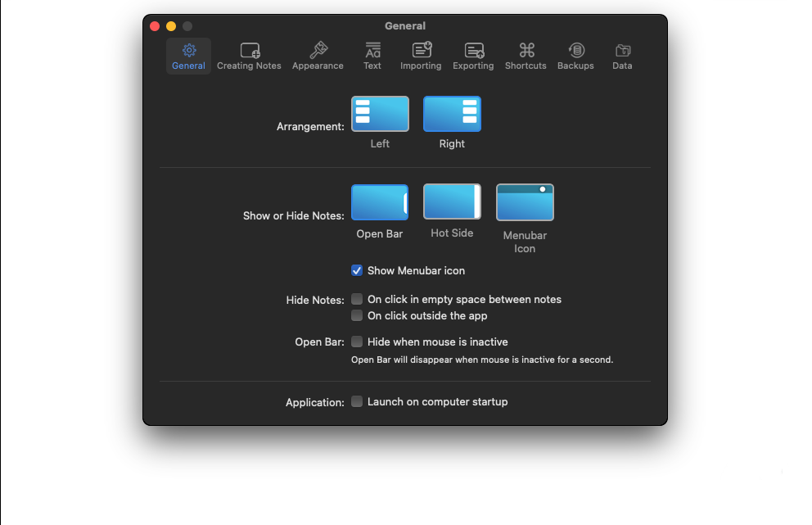Screen dimensions: 812x525
Task: Open the Creating Notes preferences icon
Action: click(x=249, y=51)
